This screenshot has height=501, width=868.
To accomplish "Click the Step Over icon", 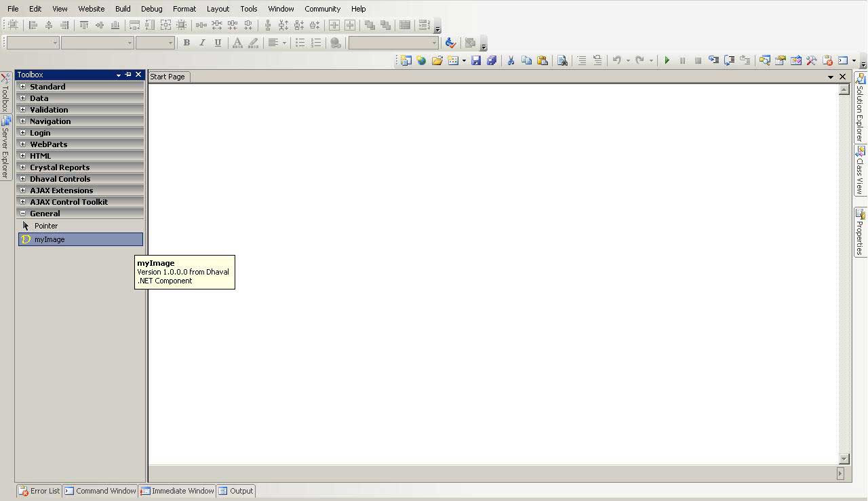I will tap(729, 60).
